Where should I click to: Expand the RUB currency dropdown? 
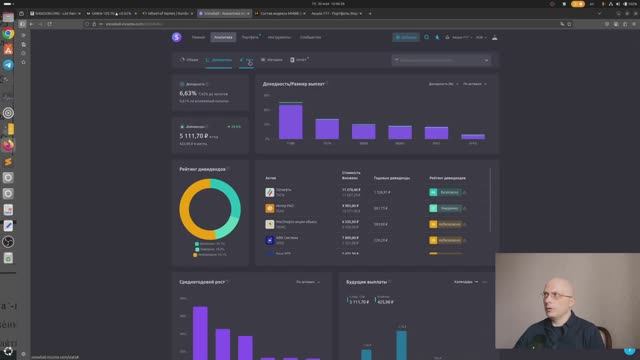(481, 37)
